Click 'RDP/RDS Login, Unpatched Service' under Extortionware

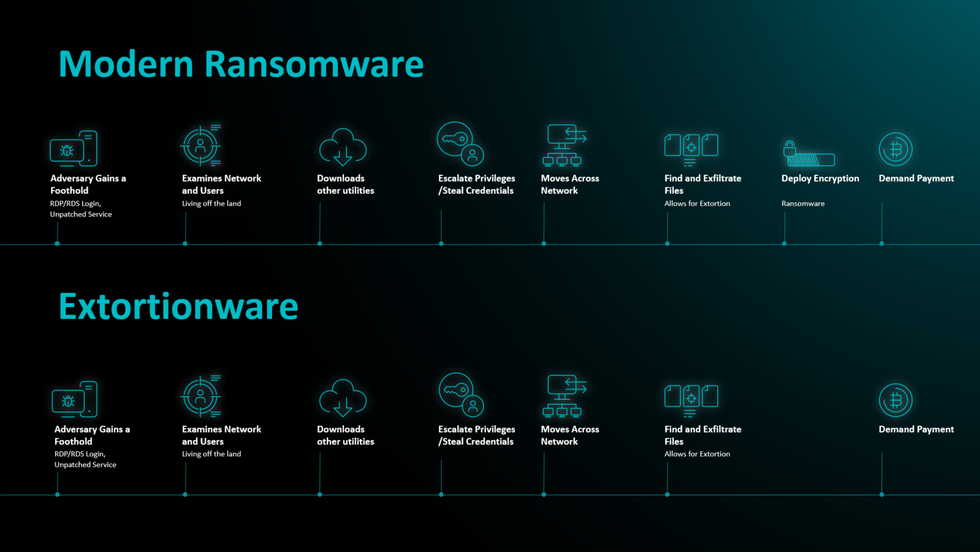[x=85, y=459]
